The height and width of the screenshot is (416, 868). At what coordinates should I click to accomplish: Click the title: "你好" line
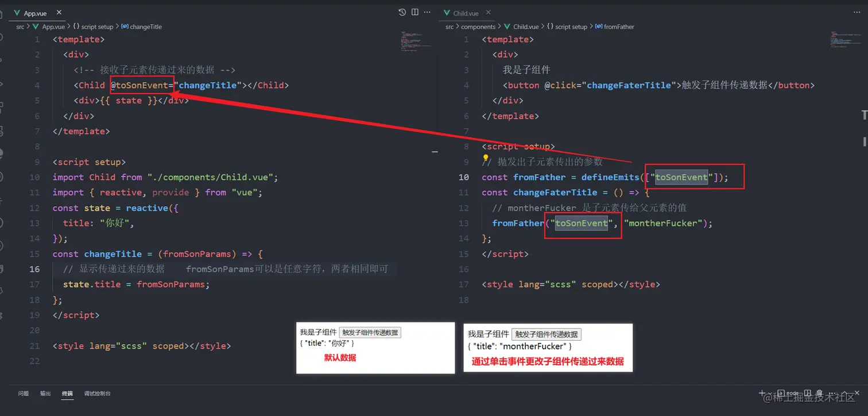pyautogui.click(x=98, y=223)
